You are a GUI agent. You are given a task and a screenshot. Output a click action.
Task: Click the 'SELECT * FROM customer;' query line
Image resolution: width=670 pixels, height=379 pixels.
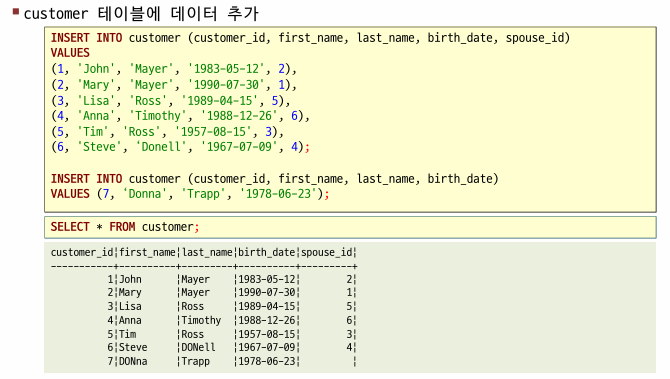125,227
